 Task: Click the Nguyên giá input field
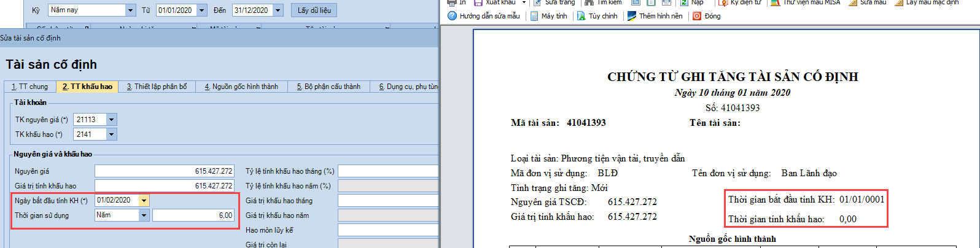[164, 171]
